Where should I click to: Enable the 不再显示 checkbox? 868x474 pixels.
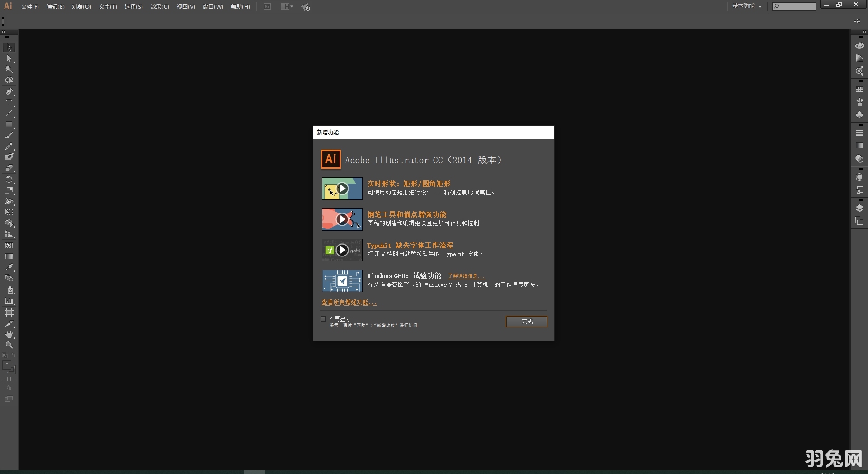(323, 319)
